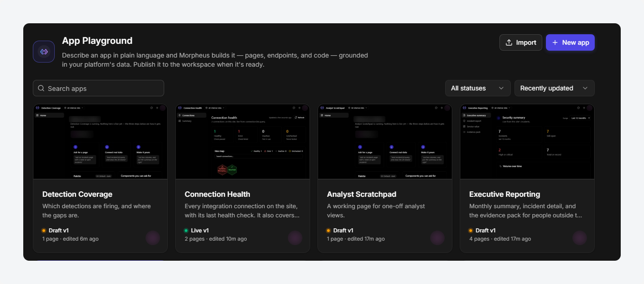Open the All statuses filter dropdown
644x284 pixels.
478,88
